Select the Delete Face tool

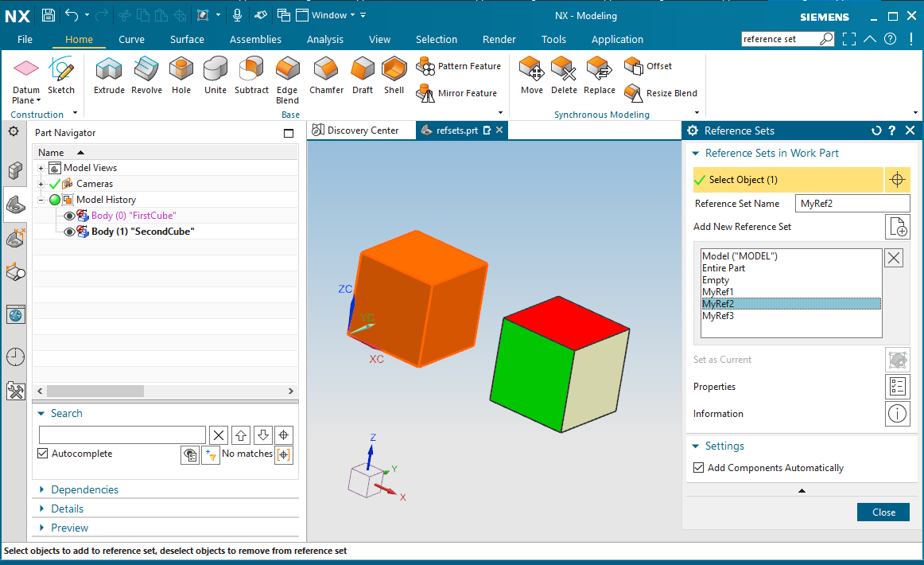click(x=564, y=76)
